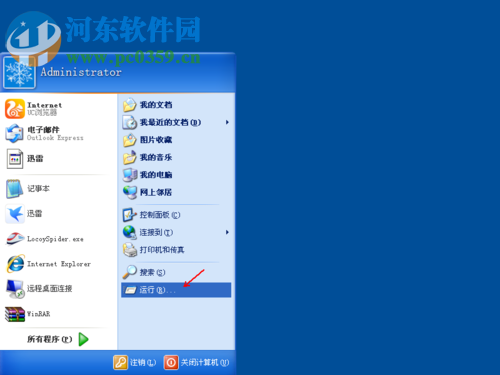Click the 注销 key icon
This screenshot has width=500, height=375.
pos(120,362)
